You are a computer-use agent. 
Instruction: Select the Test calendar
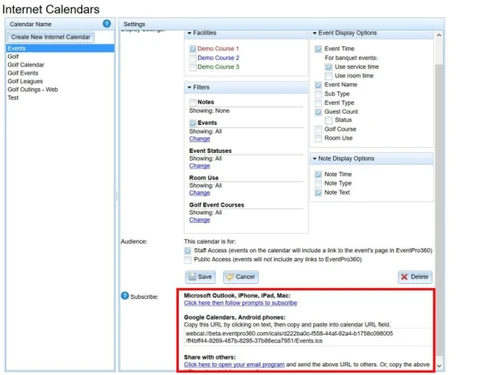tap(60, 98)
